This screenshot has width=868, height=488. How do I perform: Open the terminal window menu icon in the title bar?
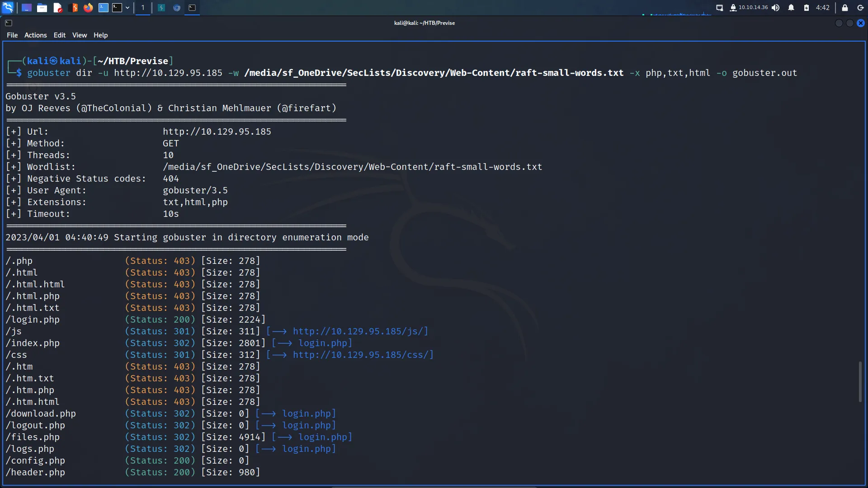pos(9,23)
